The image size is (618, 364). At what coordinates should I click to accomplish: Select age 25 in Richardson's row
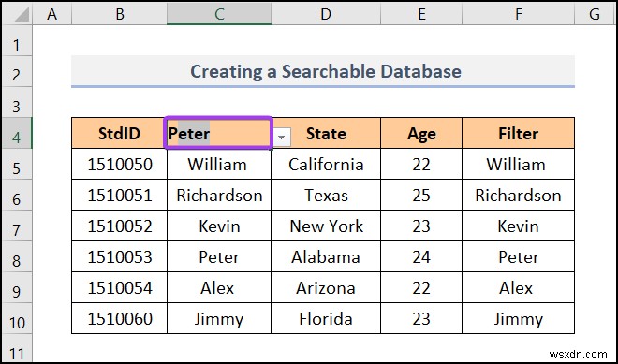[421, 195]
